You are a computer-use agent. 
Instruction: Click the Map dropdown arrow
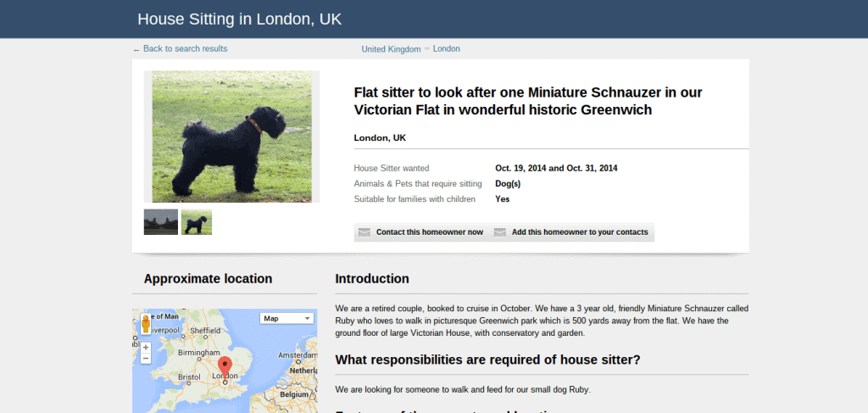307,318
